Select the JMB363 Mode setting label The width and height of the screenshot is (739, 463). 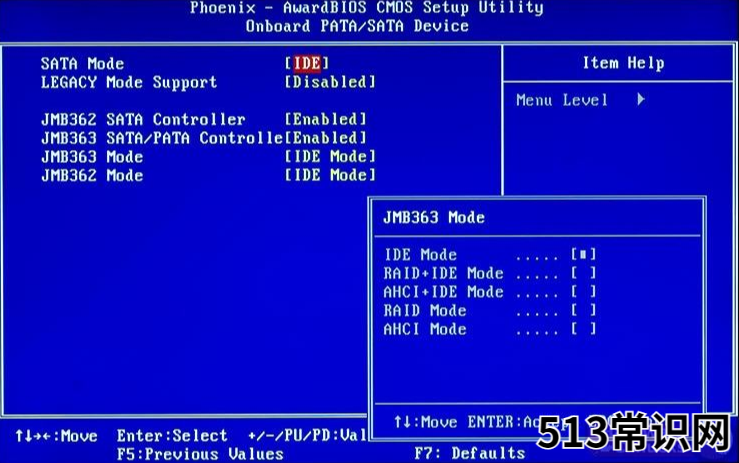click(x=92, y=157)
